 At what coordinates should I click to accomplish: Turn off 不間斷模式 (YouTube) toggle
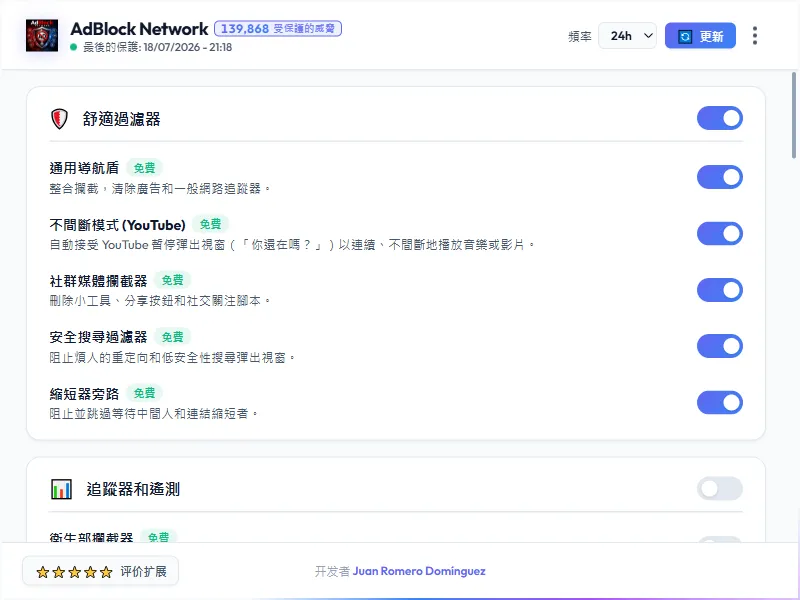tap(719, 234)
